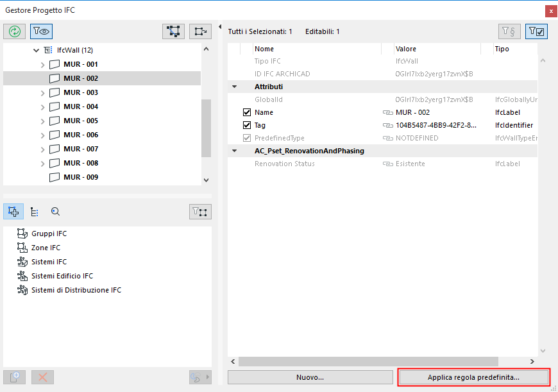This screenshot has height=392, width=558.
Task: Open the link assignment dropdown at bottom
Action: click(x=200, y=377)
